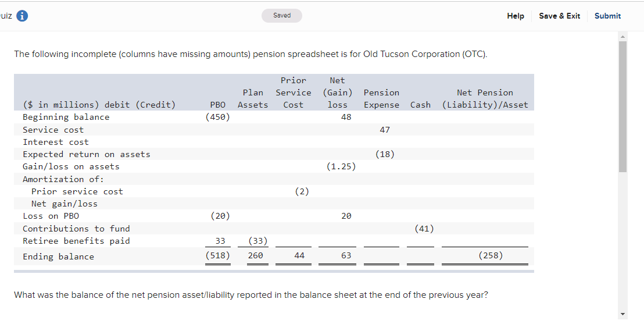Click expected return value (18)

tap(385, 155)
